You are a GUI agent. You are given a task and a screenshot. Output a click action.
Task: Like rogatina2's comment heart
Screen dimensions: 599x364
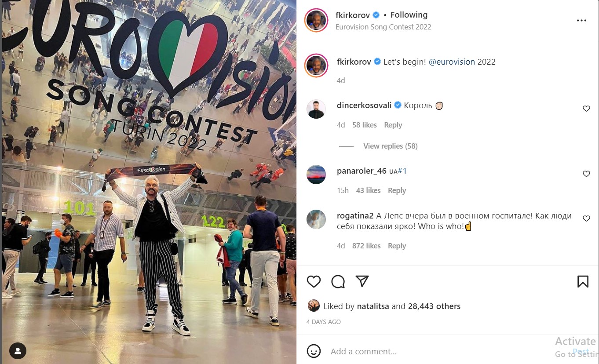click(x=586, y=218)
